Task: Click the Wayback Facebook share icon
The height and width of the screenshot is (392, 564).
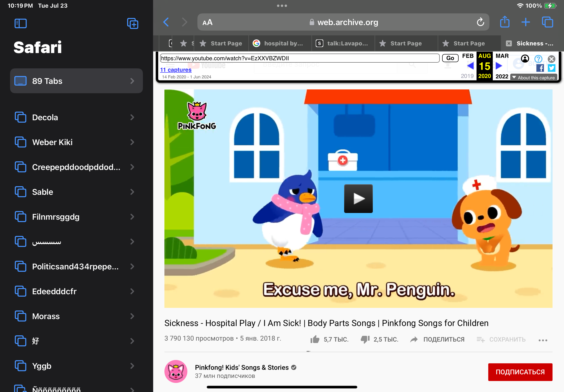Action: (540, 68)
